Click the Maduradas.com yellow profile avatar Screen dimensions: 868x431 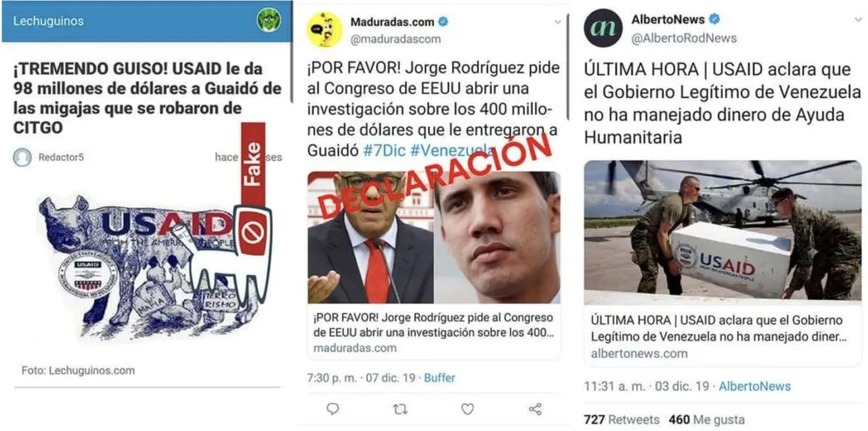point(325,30)
